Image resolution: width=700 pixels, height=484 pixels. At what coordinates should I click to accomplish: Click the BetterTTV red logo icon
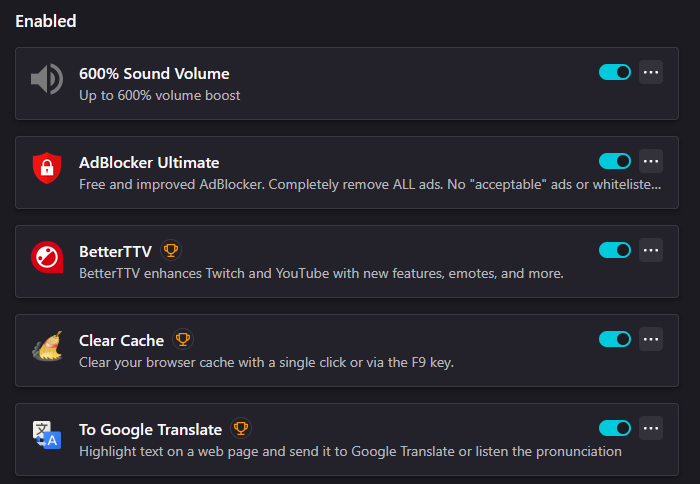click(46, 257)
